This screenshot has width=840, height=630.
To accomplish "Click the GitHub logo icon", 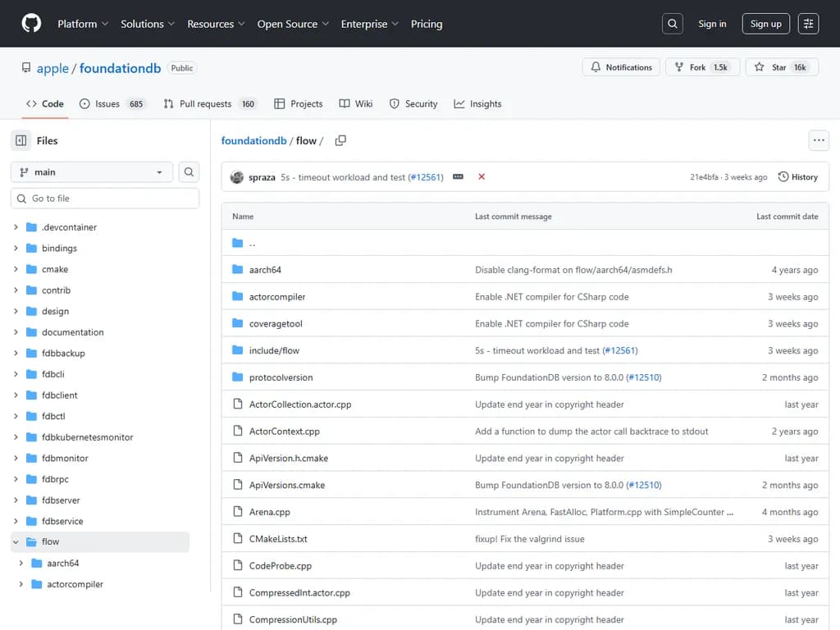I will click(x=31, y=24).
